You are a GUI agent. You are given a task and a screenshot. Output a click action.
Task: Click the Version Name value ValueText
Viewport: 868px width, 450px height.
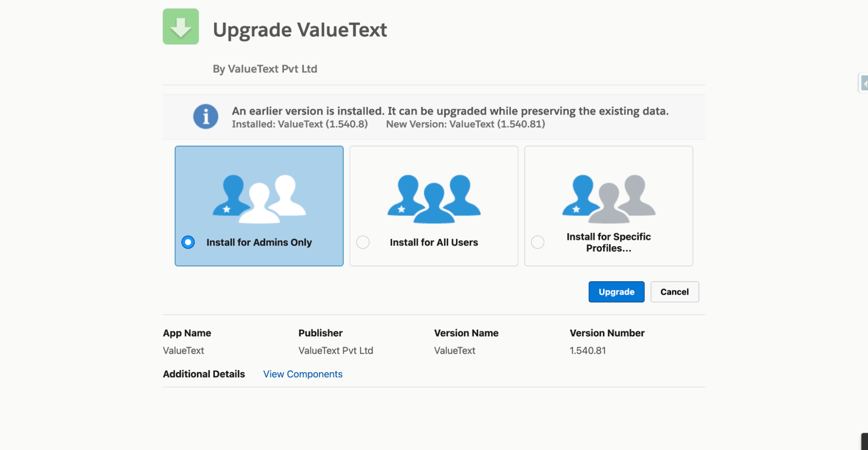[455, 351]
